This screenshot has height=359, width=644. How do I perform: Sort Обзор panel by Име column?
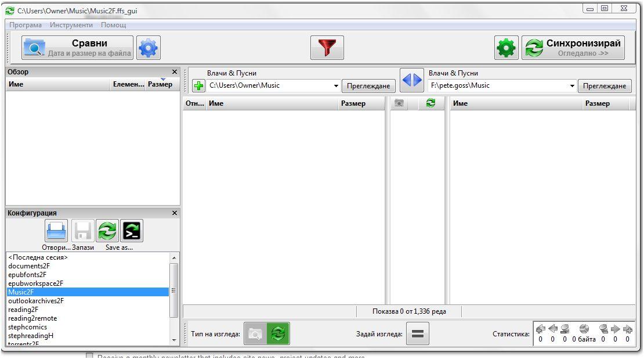pos(59,84)
